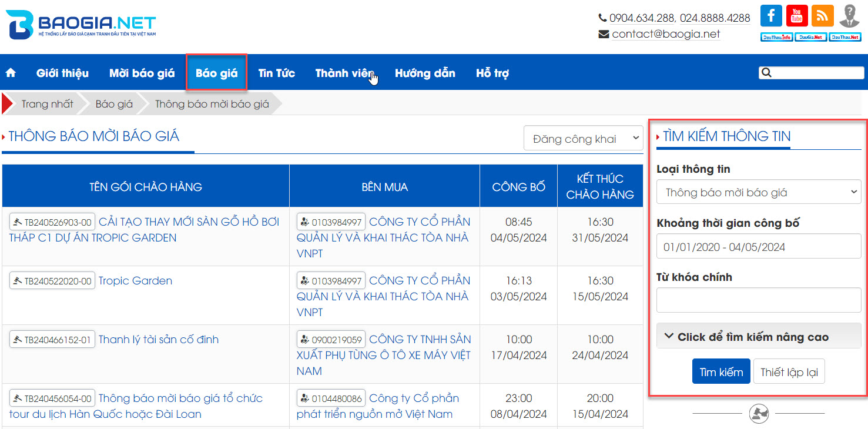Click publish time 23:00 08/04/2024
This screenshot has height=429, width=868.
(519, 406)
